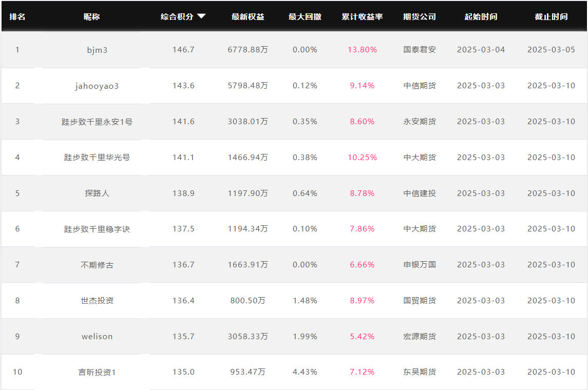Click return rate 5.42%
This screenshot has width=588, height=390.
(362, 337)
